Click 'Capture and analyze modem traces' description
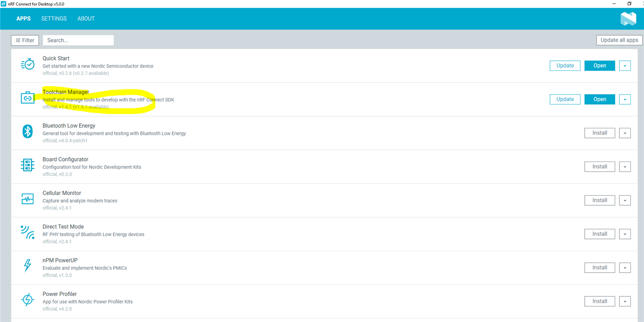Screen dimensions: 644x322 (x=80, y=201)
